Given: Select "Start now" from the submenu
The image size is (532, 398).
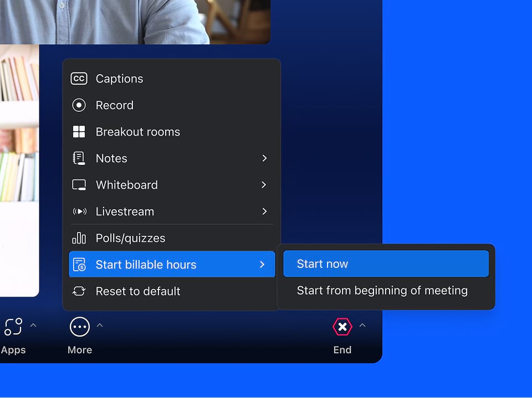Looking at the screenshot, I should pos(386,263).
